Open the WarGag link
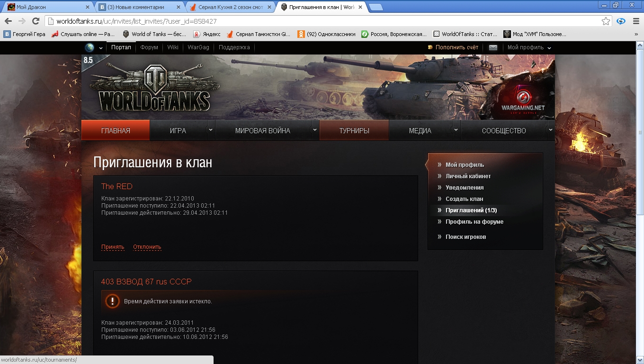 click(198, 47)
